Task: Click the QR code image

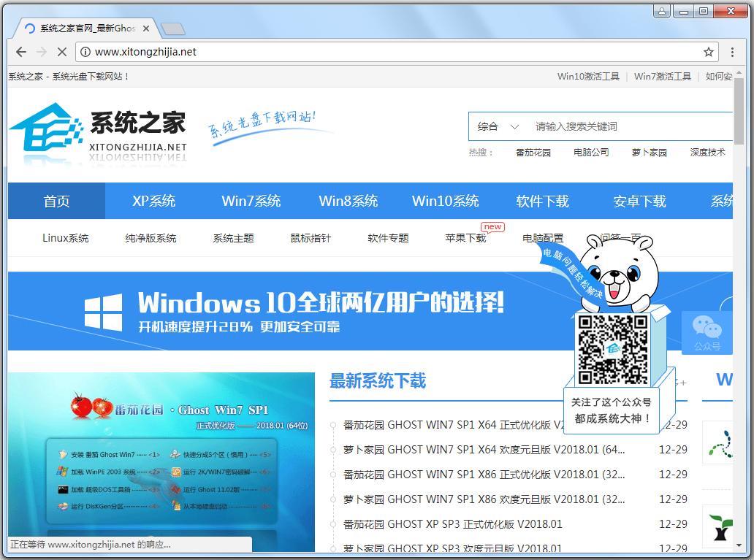Action: 612,350
